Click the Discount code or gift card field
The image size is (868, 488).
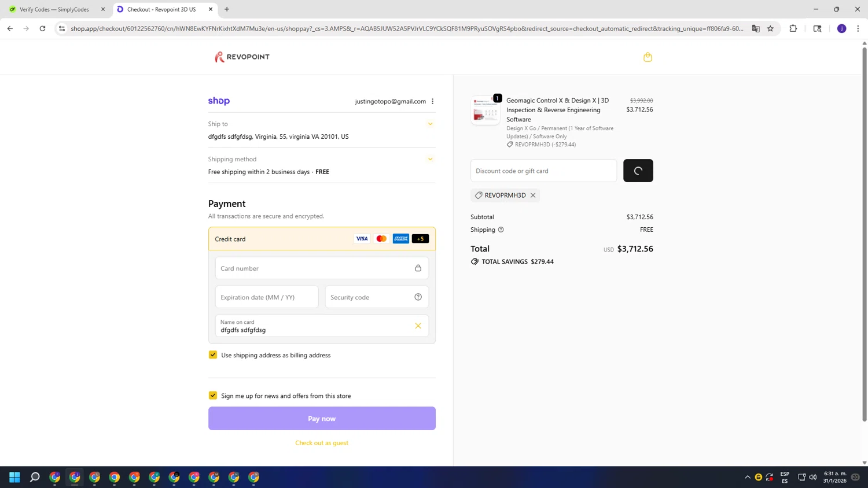[543, 171]
